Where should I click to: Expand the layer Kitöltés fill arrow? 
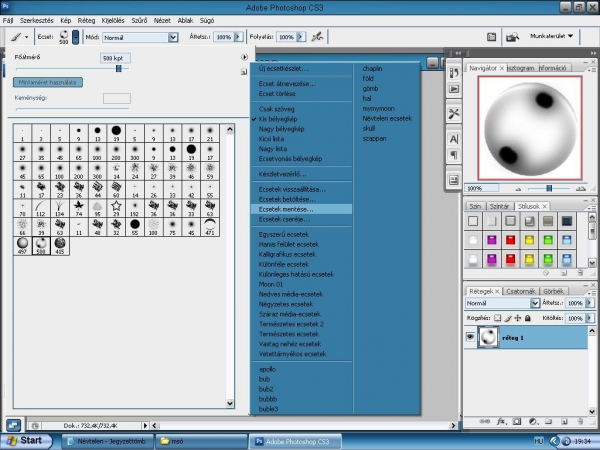tap(589, 318)
